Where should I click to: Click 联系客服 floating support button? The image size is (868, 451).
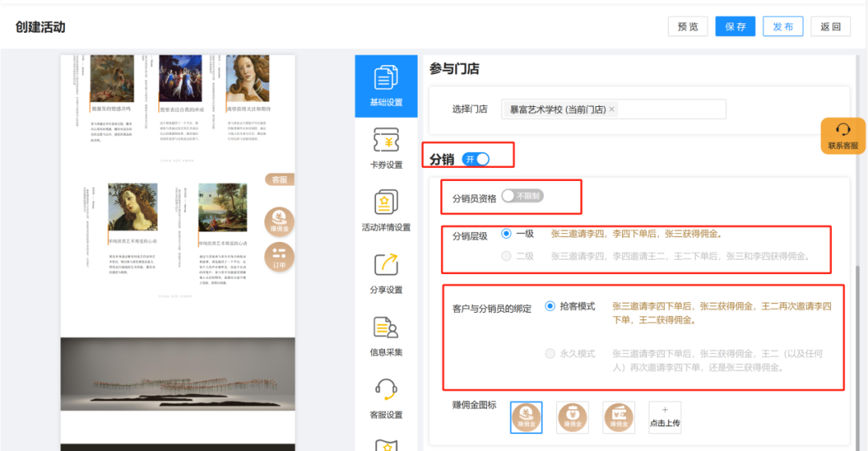(842, 136)
